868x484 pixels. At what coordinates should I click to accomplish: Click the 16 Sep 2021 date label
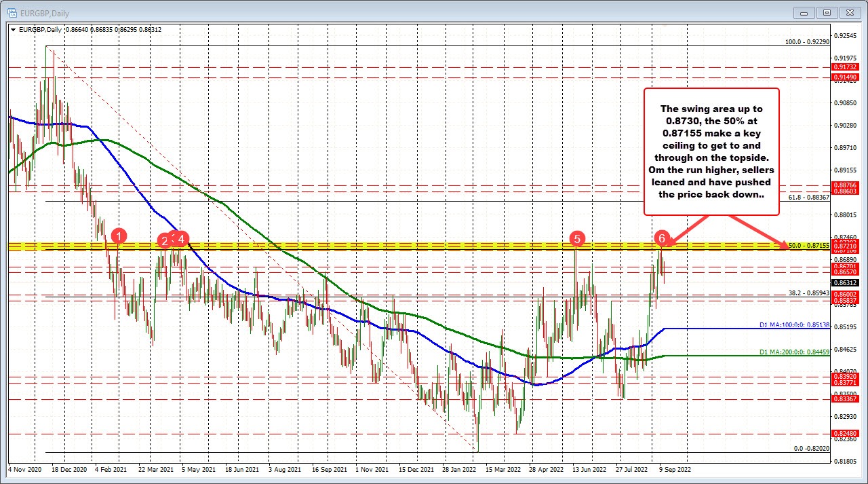(x=330, y=468)
